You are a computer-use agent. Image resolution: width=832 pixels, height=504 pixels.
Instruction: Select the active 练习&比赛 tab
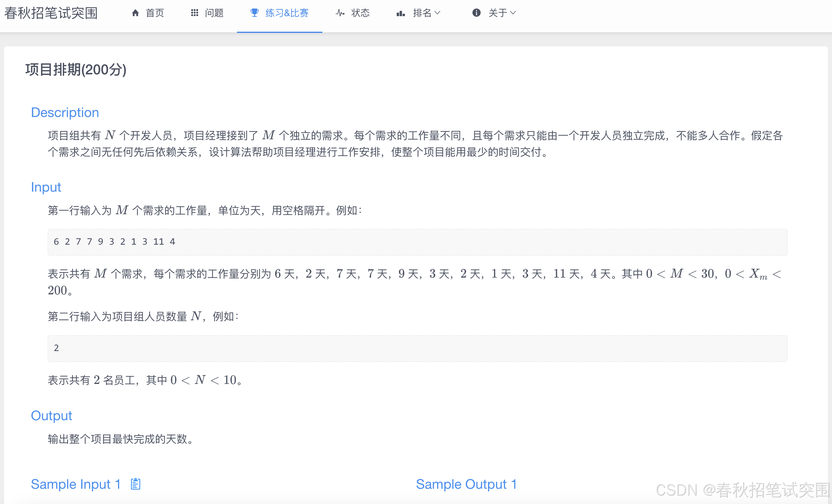(287, 13)
